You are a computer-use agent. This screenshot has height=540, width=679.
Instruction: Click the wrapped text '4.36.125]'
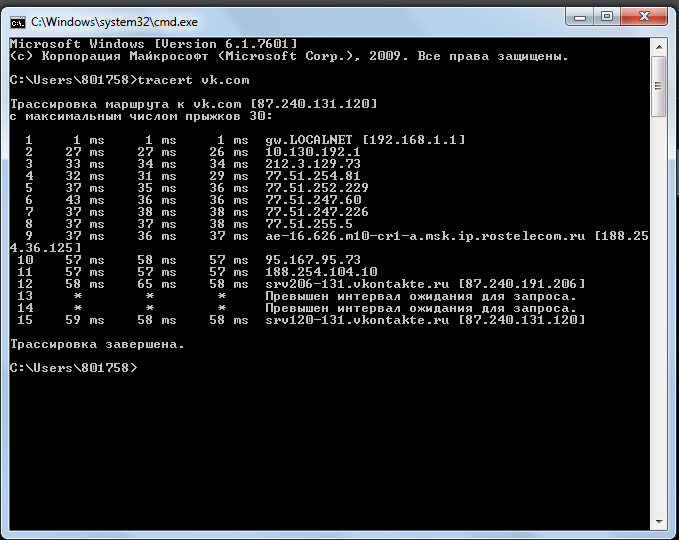[x=45, y=248]
